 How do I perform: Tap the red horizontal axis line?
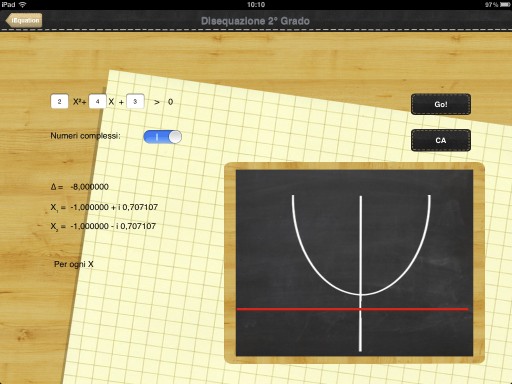[x=352, y=309]
